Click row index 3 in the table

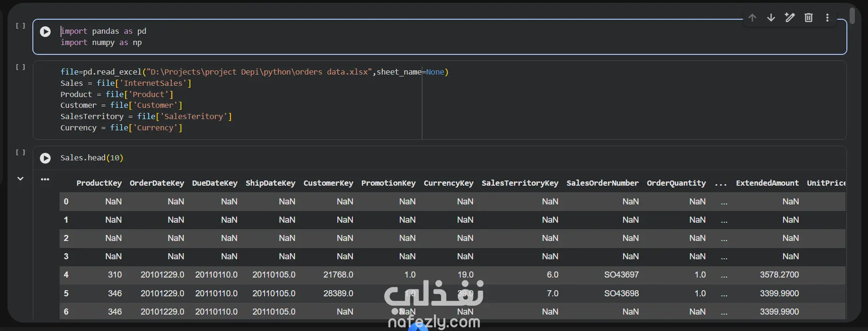coord(66,256)
